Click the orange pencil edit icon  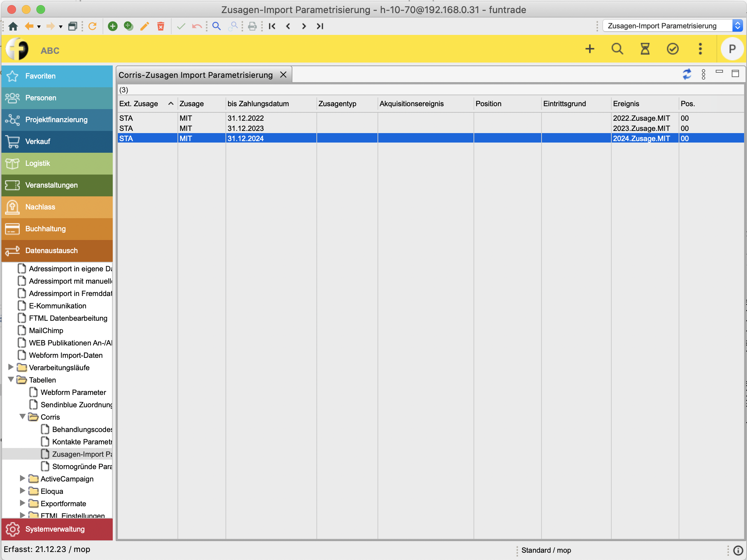pyautogui.click(x=144, y=26)
